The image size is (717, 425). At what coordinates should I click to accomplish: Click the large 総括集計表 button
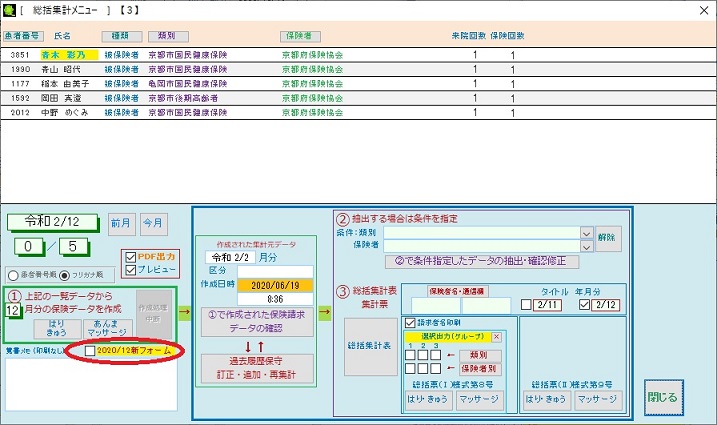(x=370, y=346)
